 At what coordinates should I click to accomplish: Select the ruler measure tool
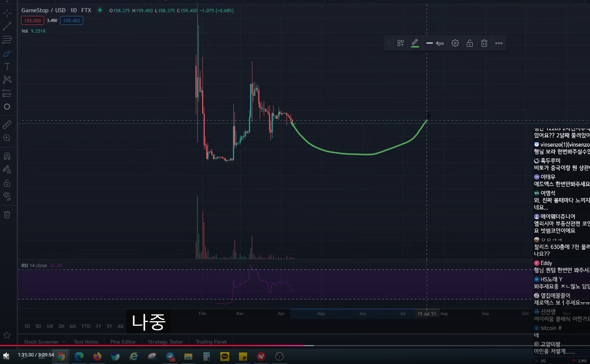(x=7, y=124)
